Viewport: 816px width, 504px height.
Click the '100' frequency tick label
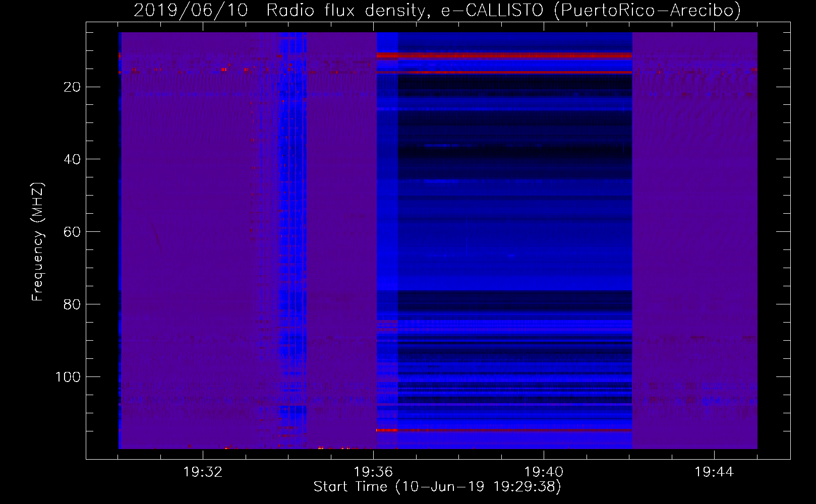[68, 377]
